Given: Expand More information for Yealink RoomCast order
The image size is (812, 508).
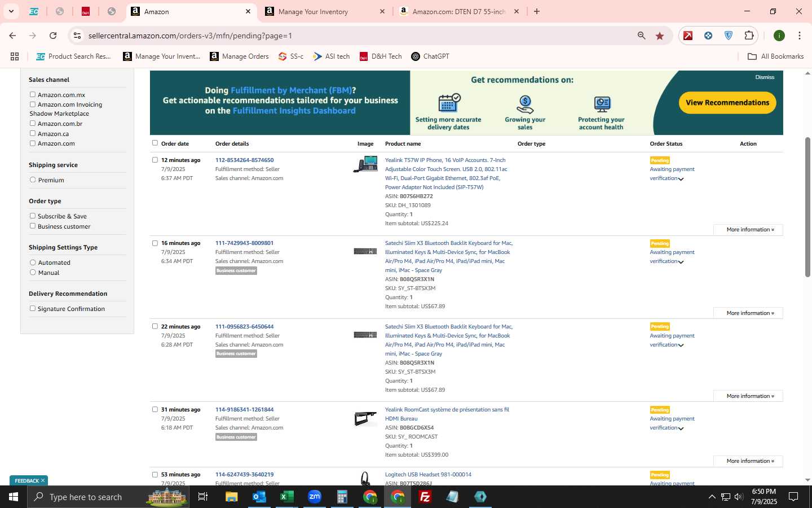Looking at the screenshot, I should [748, 461].
